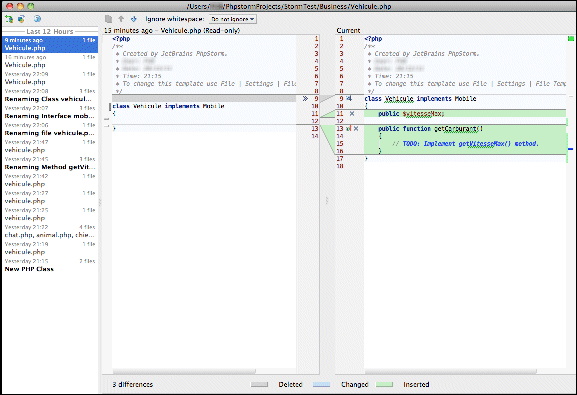Click the Changed legend blue swatch

coord(321,384)
